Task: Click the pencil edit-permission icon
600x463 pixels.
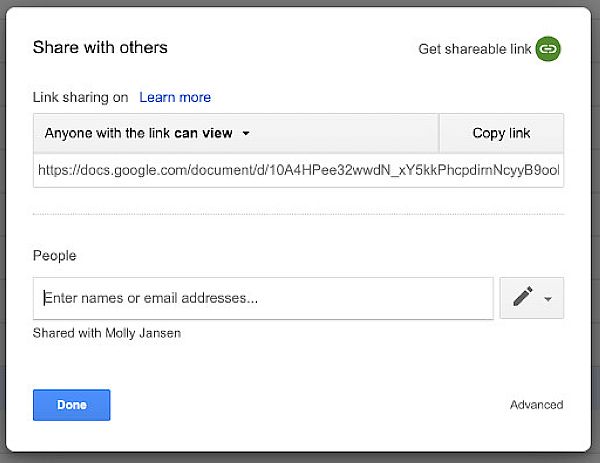Action: pyautogui.click(x=522, y=298)
